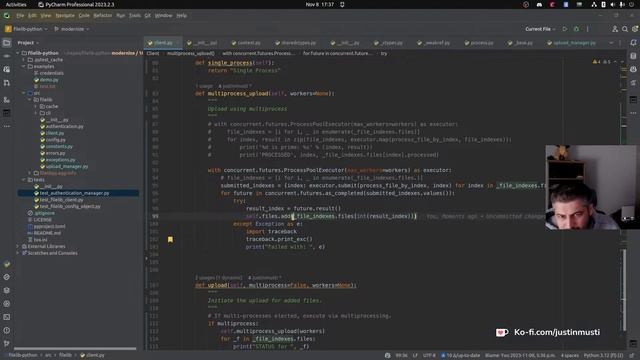Image resolution: width=640 pixels, height=360 pixels.
Task: Run the current file
Action: point(564,29)
